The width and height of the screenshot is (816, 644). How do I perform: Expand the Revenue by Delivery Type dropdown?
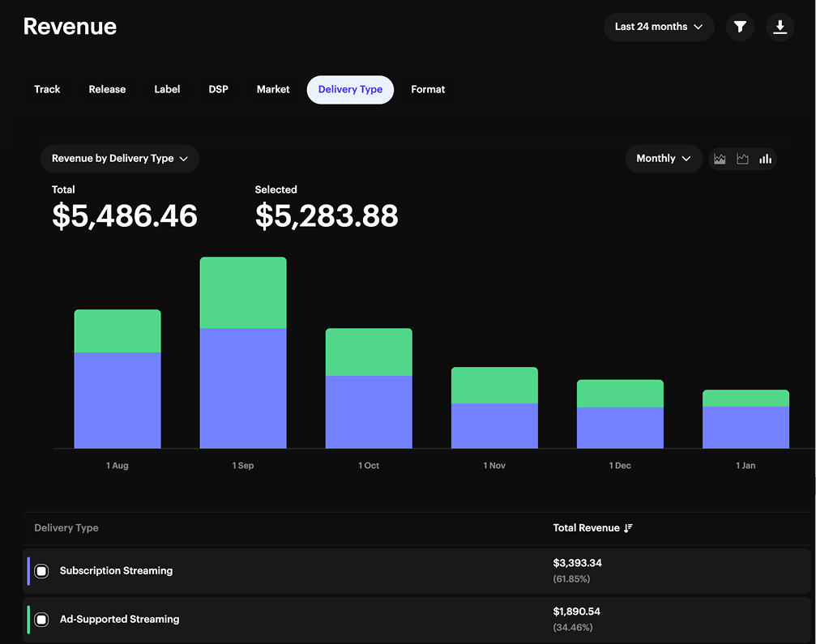[119, 159]
